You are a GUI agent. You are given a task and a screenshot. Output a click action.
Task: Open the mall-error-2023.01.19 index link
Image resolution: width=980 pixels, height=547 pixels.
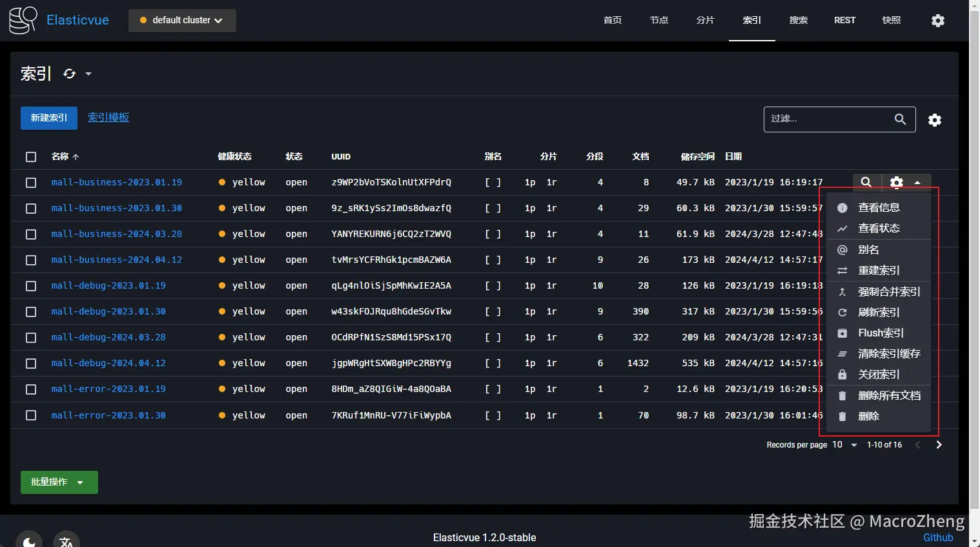pos(108,389)
